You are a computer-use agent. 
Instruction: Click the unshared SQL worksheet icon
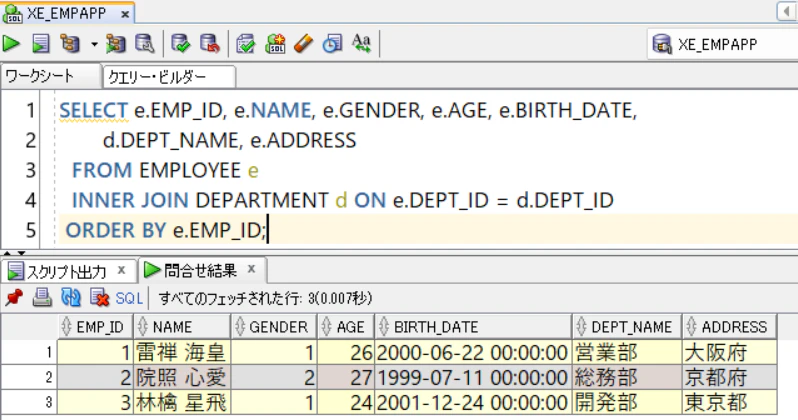(246, 44)
